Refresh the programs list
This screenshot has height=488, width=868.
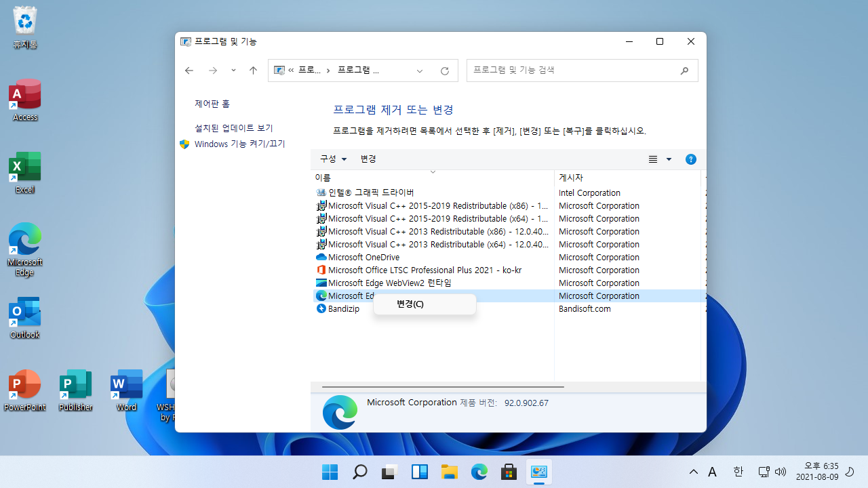[445, 70]
